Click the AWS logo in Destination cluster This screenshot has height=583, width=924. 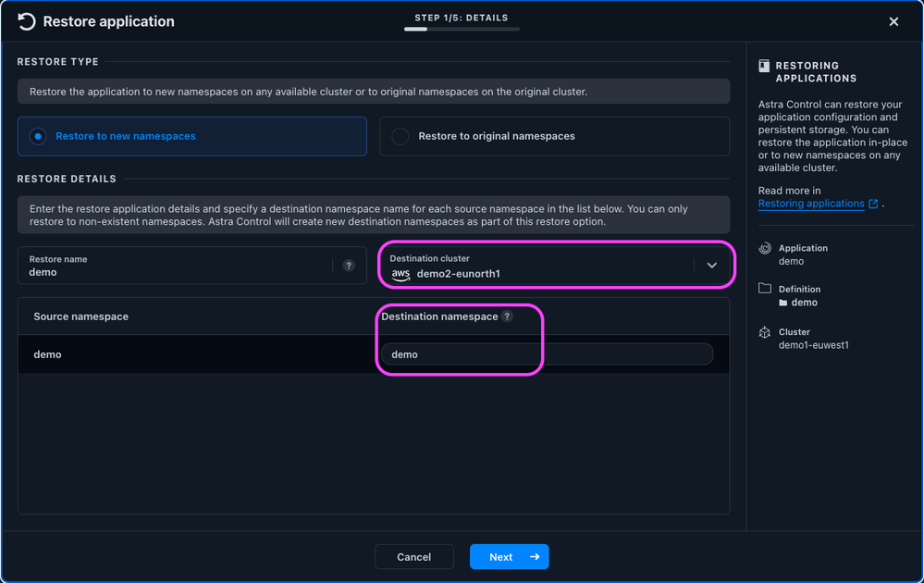[x=400, y=274]
